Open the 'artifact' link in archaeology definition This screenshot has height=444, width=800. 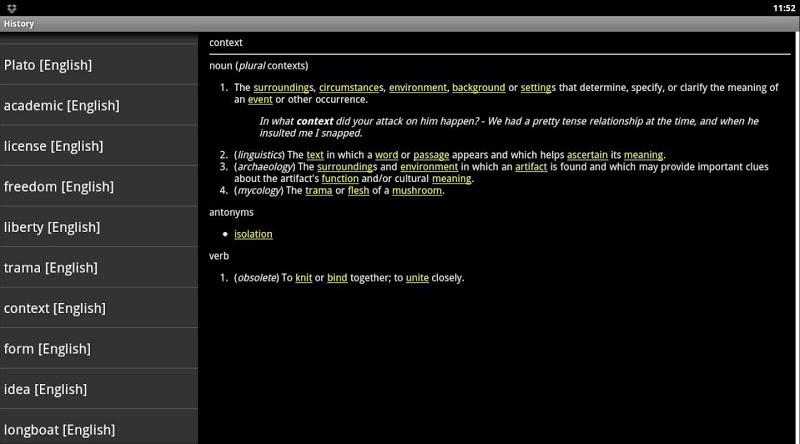[x=531, y=167]
